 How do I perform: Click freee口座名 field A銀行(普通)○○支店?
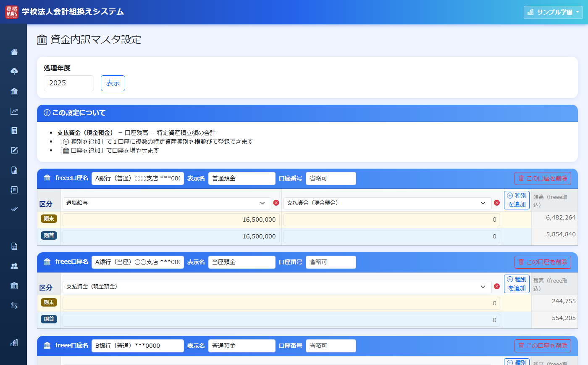point(138,178)
